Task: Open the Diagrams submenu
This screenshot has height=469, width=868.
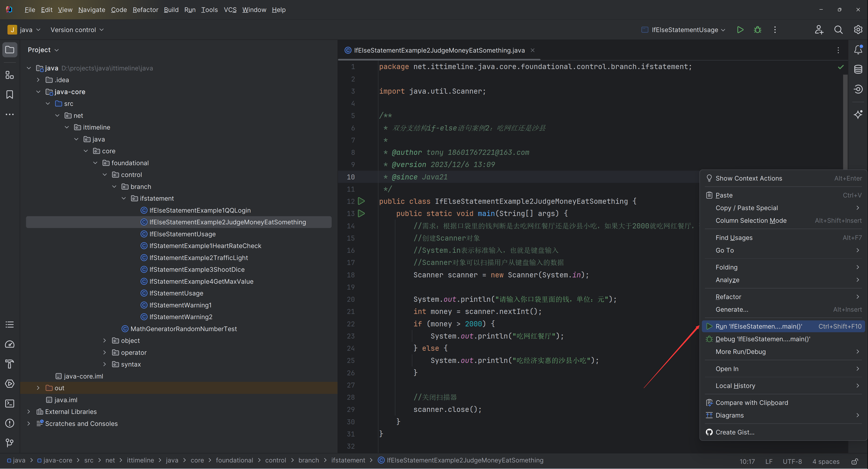Action: click(784, 416)
